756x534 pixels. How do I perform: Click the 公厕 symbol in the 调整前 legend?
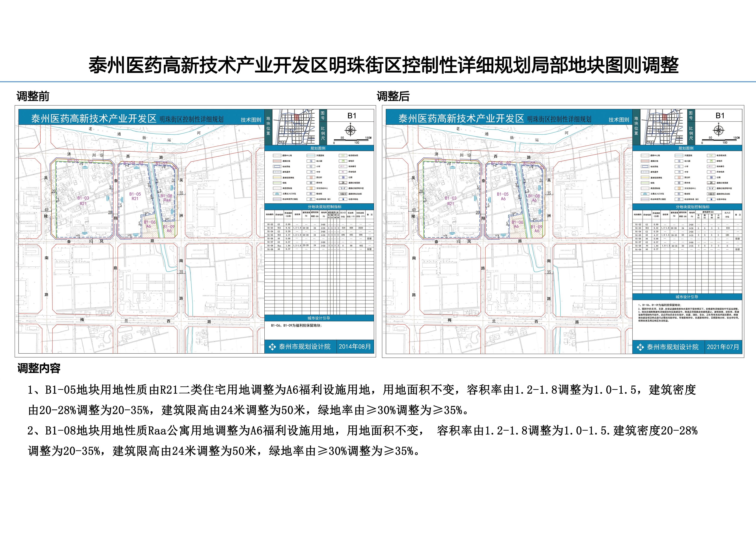point(343,177)
